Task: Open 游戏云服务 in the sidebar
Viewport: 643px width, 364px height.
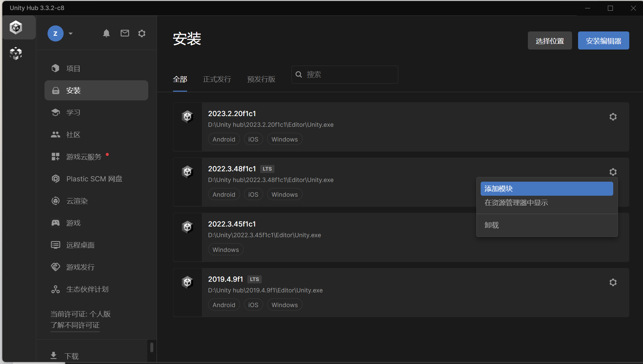Action: [96, 157]
